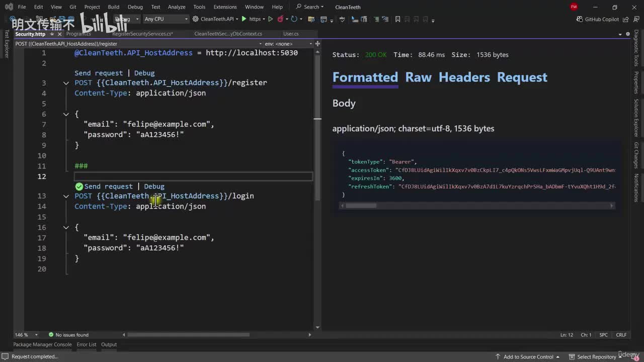
Task: Click the spell checker abc icon
Action: pos(342,19)
